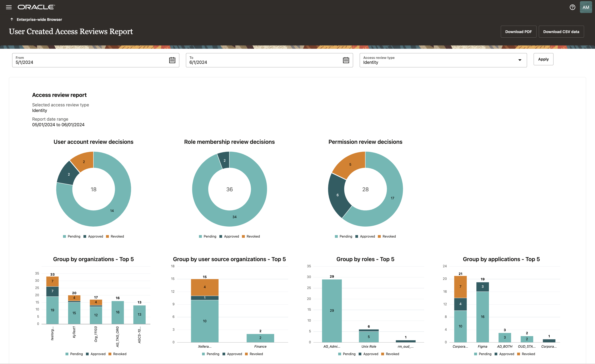Viewport: 595px width, 364px height.
Task: Open the AM user avatar menu
Action: point(586,7)
